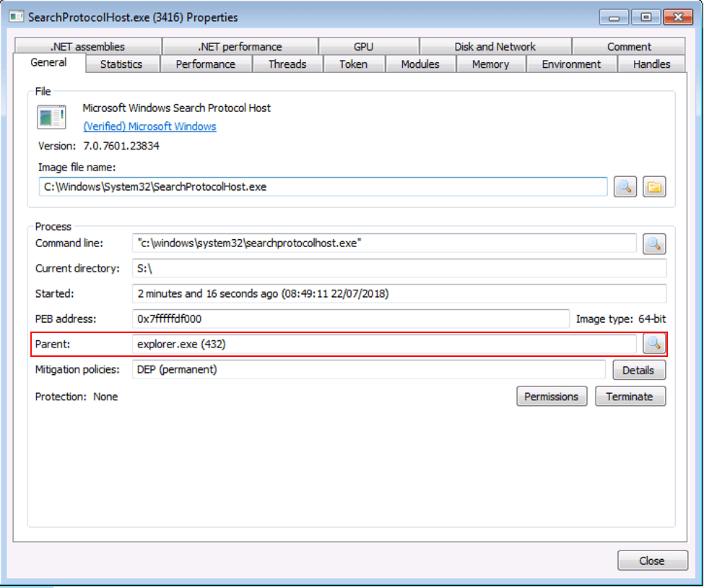This screenshot has height=588, width=704.
Task: Open the Environment tab
Action: [571, 64]
